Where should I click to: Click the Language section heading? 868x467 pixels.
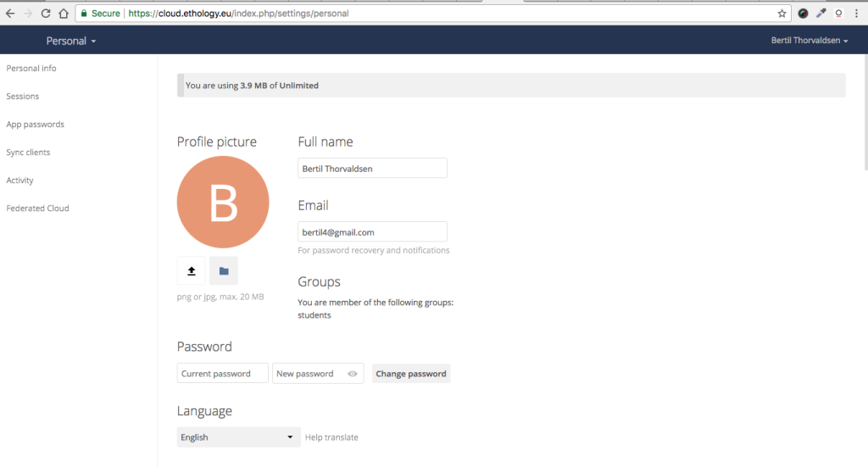tap(204, 410)
